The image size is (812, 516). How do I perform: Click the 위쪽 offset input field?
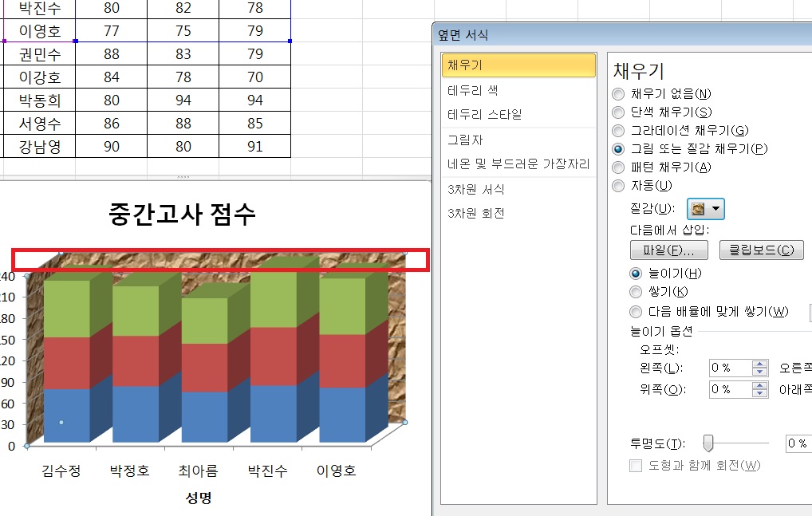(730, 389)
